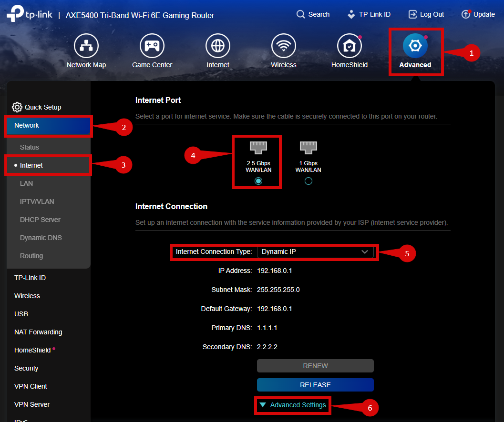Open VPN Server sidebar section
This screenshot has width=504, height=422.
(32, 404)
